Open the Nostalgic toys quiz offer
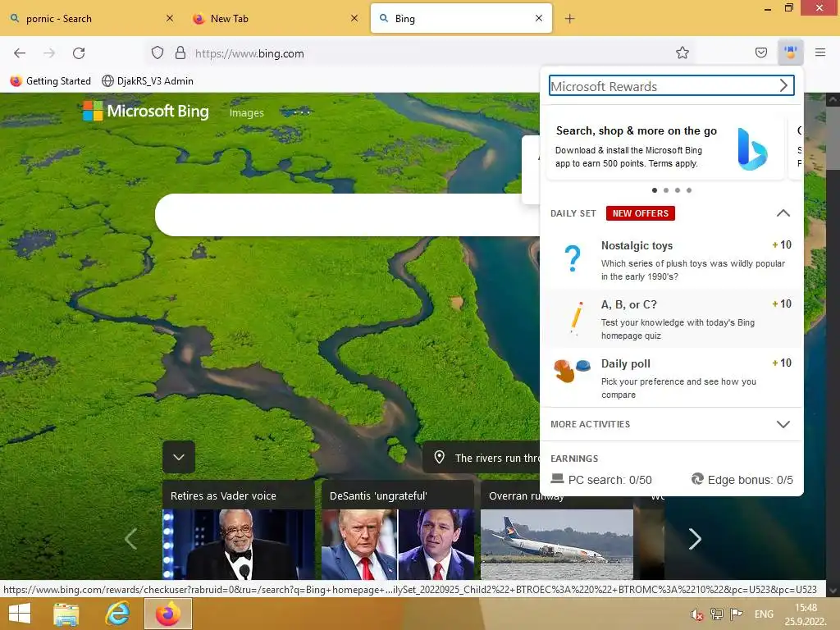 pos(671,260)
